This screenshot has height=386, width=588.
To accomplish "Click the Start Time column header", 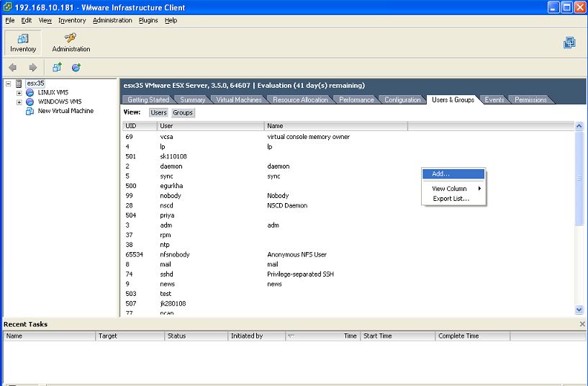I will click(397, 336).
